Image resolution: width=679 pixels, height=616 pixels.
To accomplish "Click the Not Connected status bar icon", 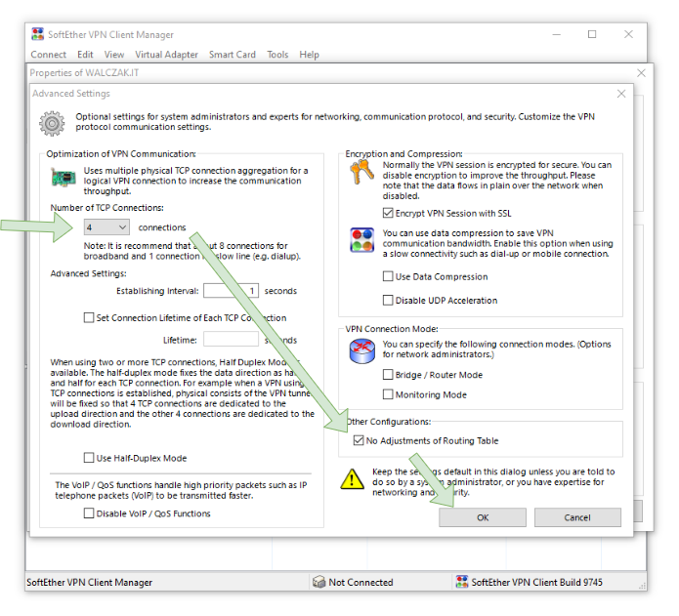I will tap(318, 582).
